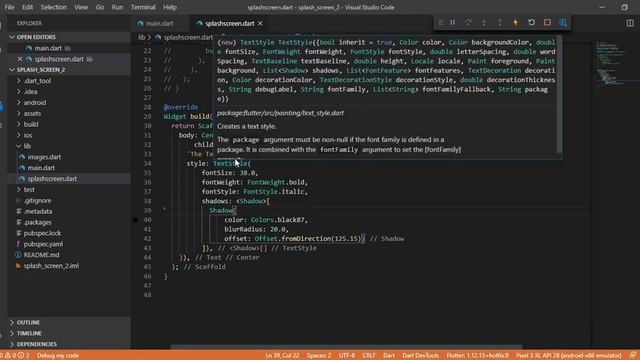Grab the debug toolbar drag handle
Image resolution: width=640 pixels, height=360 pixels.
click(x=440, y=22)
